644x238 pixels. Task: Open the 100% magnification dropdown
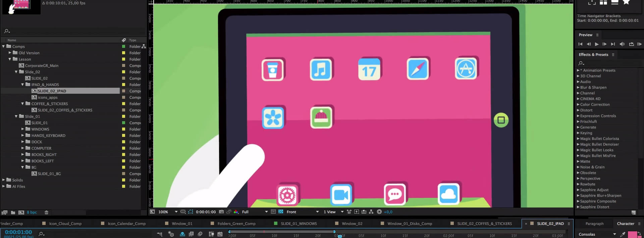pos(168,212)
